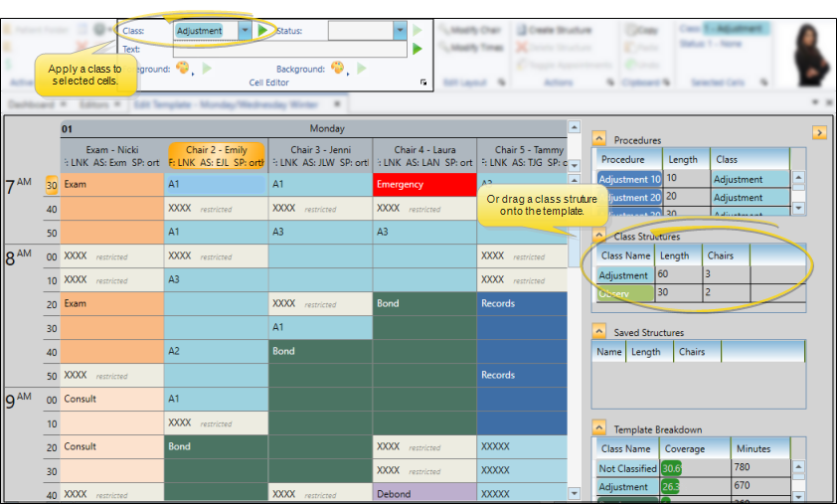Open the Status dropdown
Viewport: 837px width, 504px height.
click(400, 31)
